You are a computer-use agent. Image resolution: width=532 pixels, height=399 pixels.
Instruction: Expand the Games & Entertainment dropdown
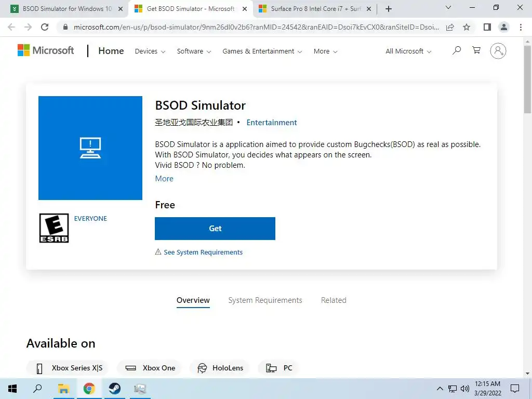coord(262,51)
